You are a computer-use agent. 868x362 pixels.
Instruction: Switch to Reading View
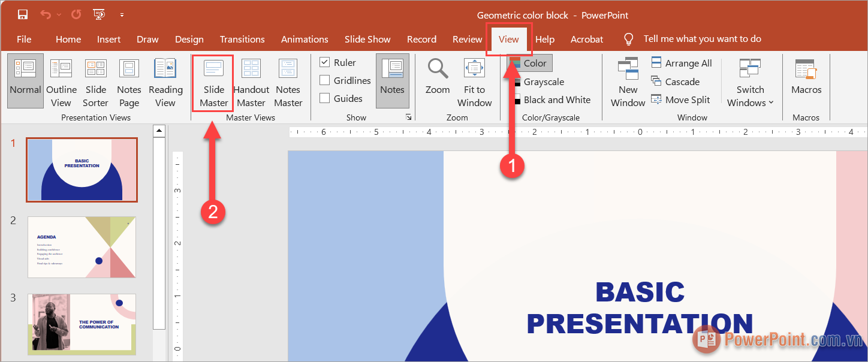[x=165, y=82]
